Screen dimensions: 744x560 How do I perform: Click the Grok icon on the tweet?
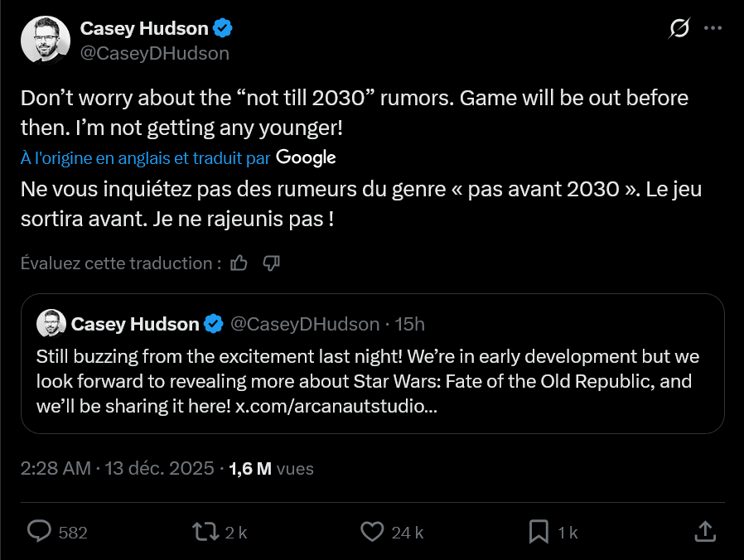679,28
